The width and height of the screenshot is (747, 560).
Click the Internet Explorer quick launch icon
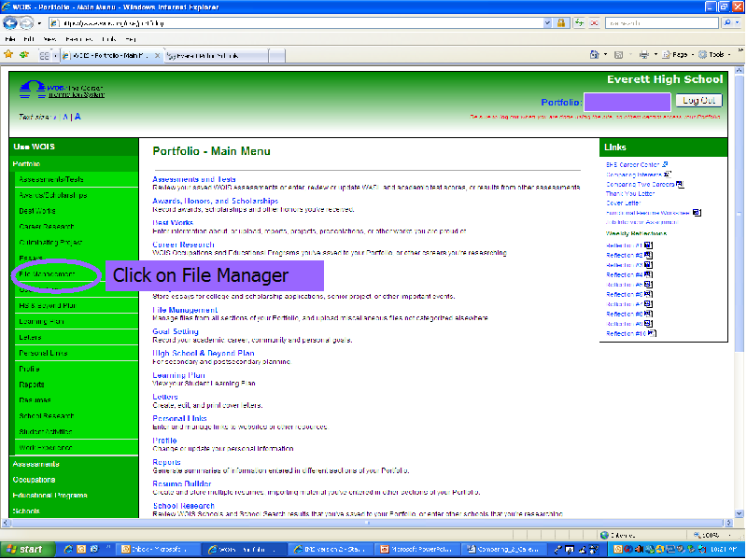pyautogui.click(x=68, y=549)
